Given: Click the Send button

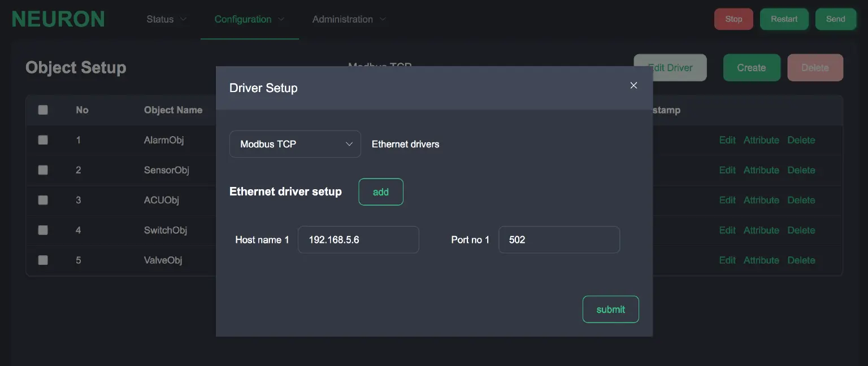Looking at the screenshot, I should pos(835,19).
